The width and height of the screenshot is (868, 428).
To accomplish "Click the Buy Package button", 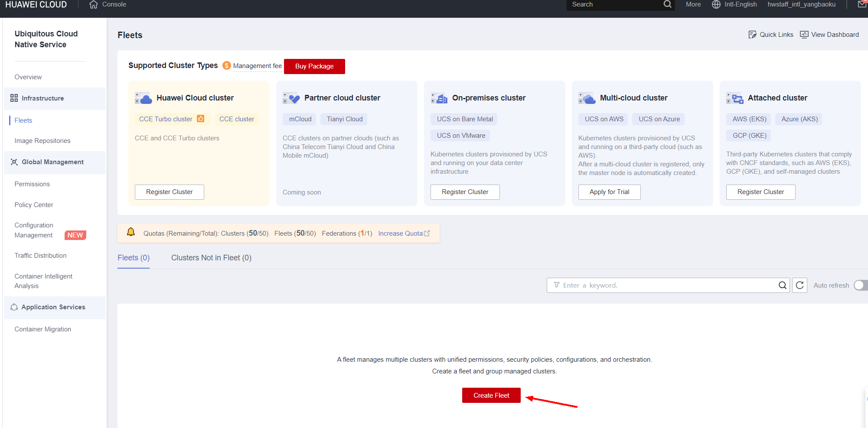I will pyautogui.click(x=314, y=66).
